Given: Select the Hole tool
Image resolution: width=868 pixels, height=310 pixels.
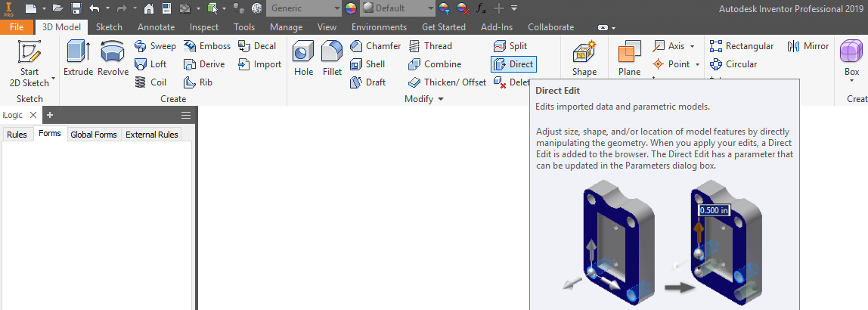Looking at the screenshot, I should tap(303, 57).
